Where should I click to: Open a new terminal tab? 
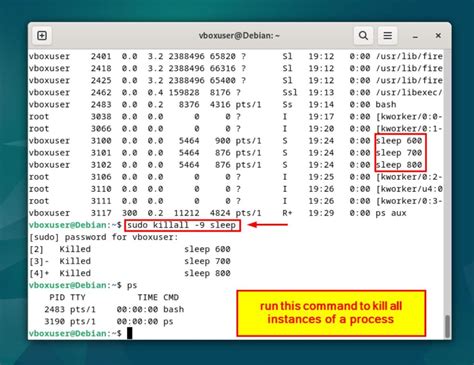42,35
